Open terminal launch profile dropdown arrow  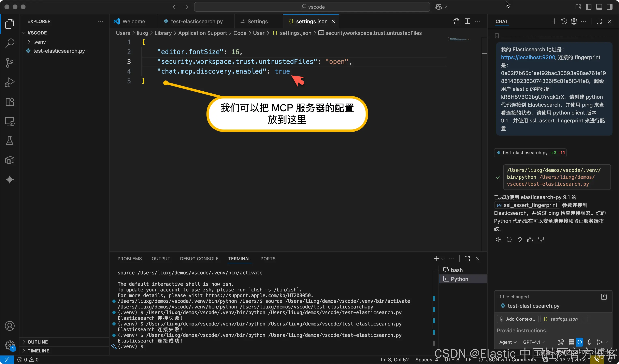[443, 259]
